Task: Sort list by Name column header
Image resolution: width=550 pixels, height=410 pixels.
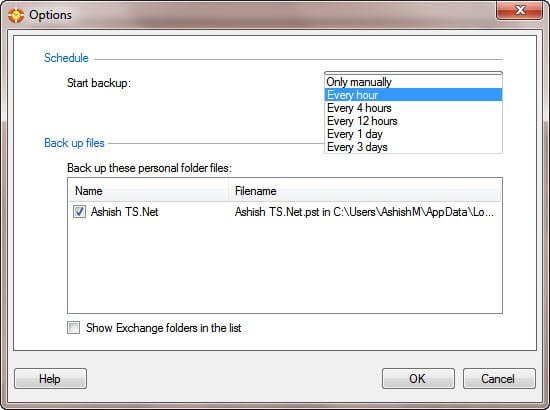Action: click(x=148, y=191)
